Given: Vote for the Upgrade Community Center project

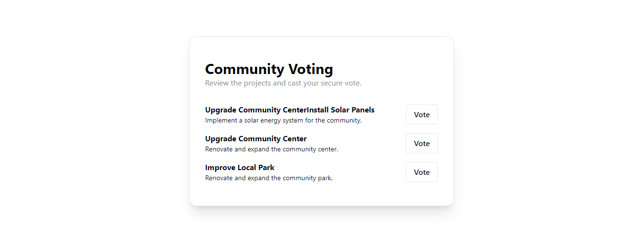Looking at the screenshot, I should click(x=422, y=143).
